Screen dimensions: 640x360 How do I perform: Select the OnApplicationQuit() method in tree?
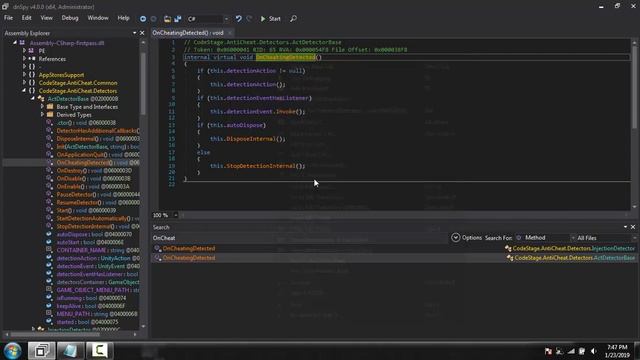[98, 155]
